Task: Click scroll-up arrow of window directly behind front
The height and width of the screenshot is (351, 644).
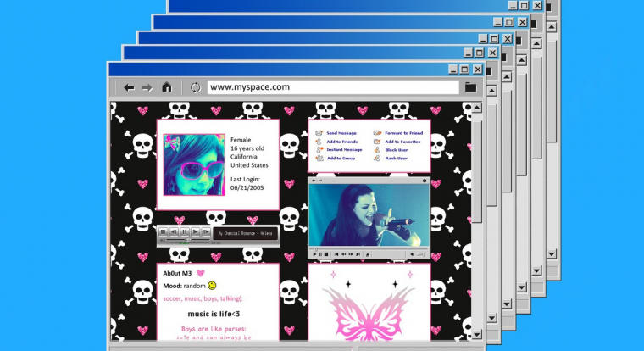Action: tap(491, 91)
